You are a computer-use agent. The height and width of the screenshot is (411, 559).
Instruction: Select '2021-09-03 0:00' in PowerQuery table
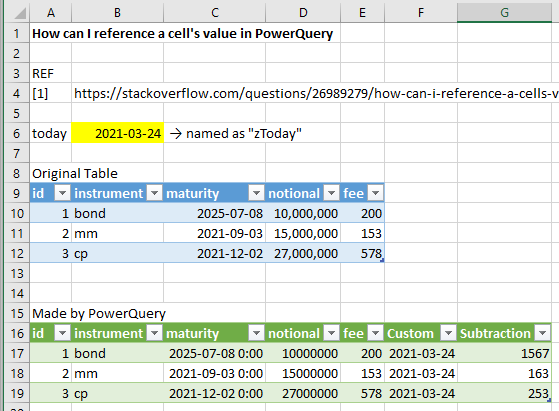tap(215, 373)
